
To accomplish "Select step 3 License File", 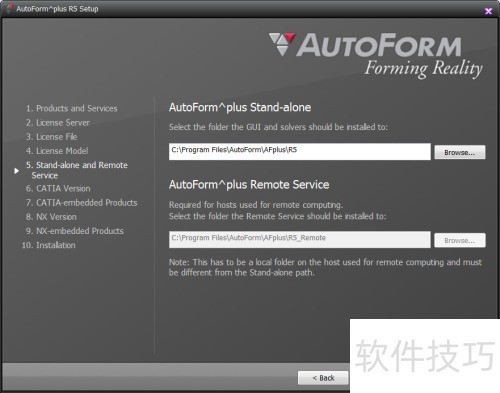I will coord(52,137).
